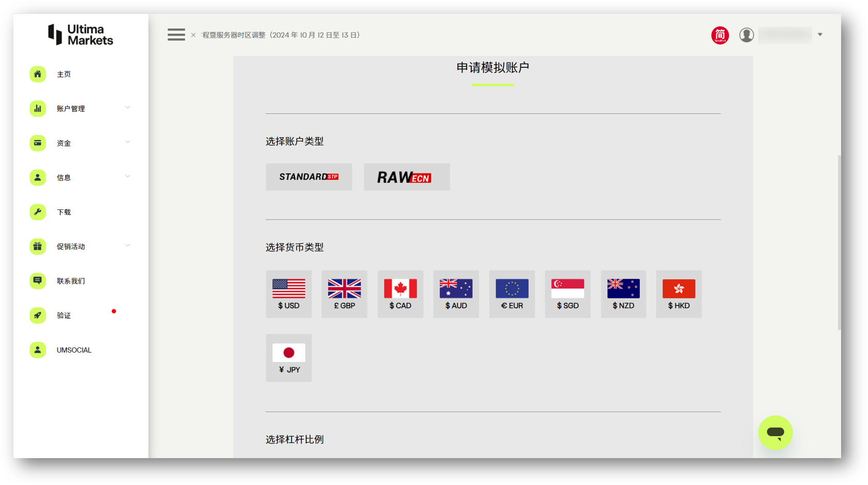This screenshot has height=485, width=868.
Task: Expand the 信息 submenu chevron
Action: click(128, 176)
